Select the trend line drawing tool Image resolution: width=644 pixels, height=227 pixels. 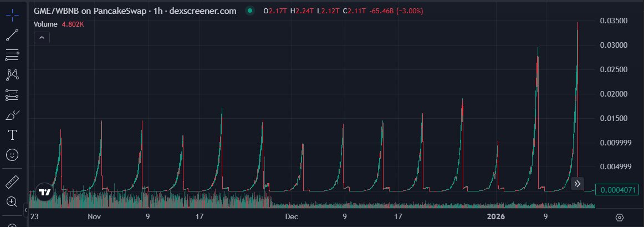(x=12, y=35)
